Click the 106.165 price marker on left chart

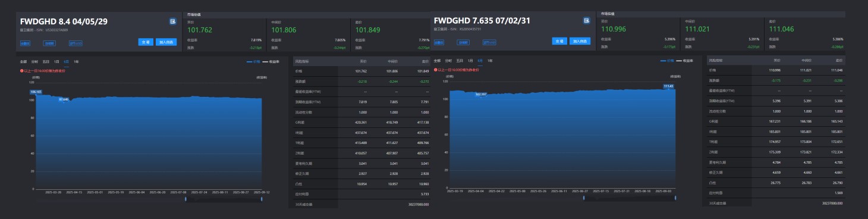(x=36, y=92)
